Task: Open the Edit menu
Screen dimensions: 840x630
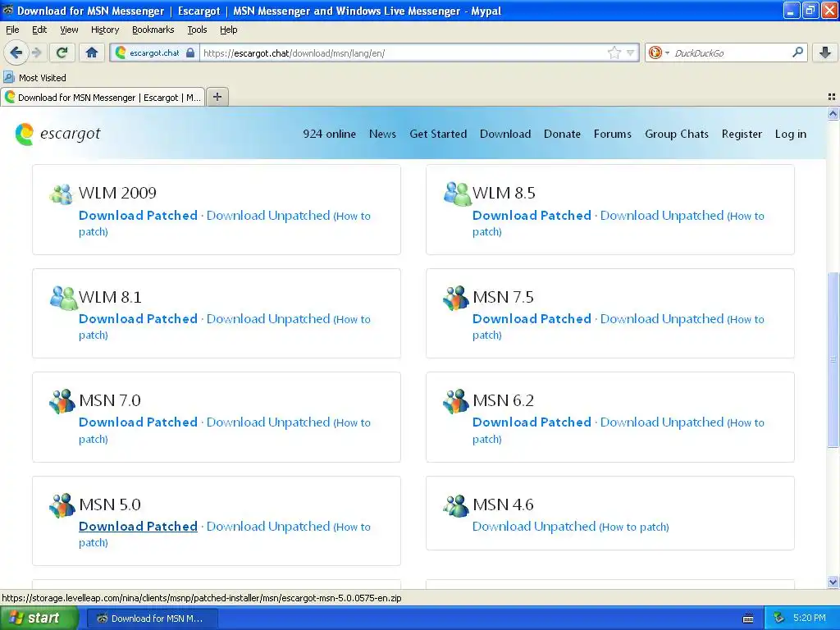Action: [x=39, y=30]
